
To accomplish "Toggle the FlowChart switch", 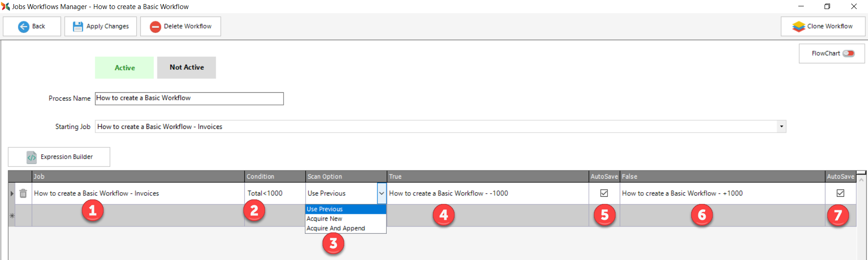I will point(848,53).
